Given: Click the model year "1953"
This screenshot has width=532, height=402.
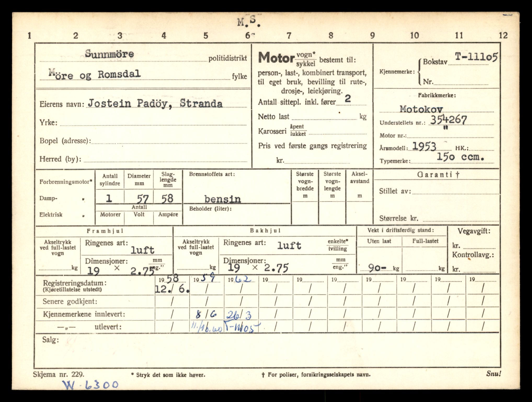Looking at the screenshot, I should click(x=424, y=147).
